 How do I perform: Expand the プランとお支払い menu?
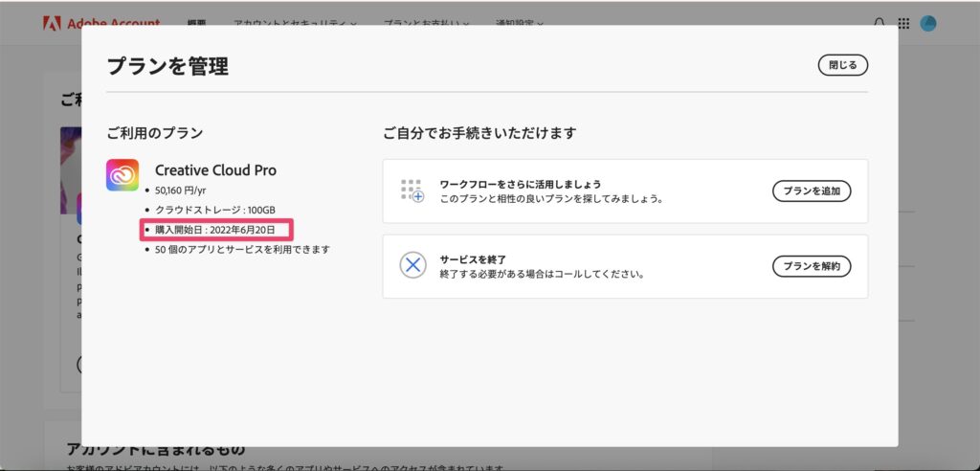pyautogui.click(x=425, y=24)
